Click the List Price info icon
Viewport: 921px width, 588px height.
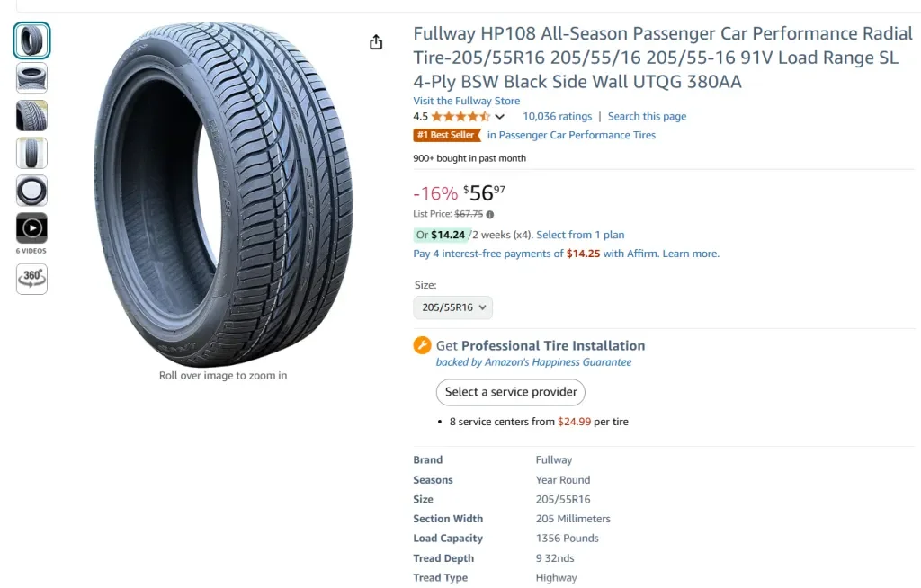click(x=490, y=215)
